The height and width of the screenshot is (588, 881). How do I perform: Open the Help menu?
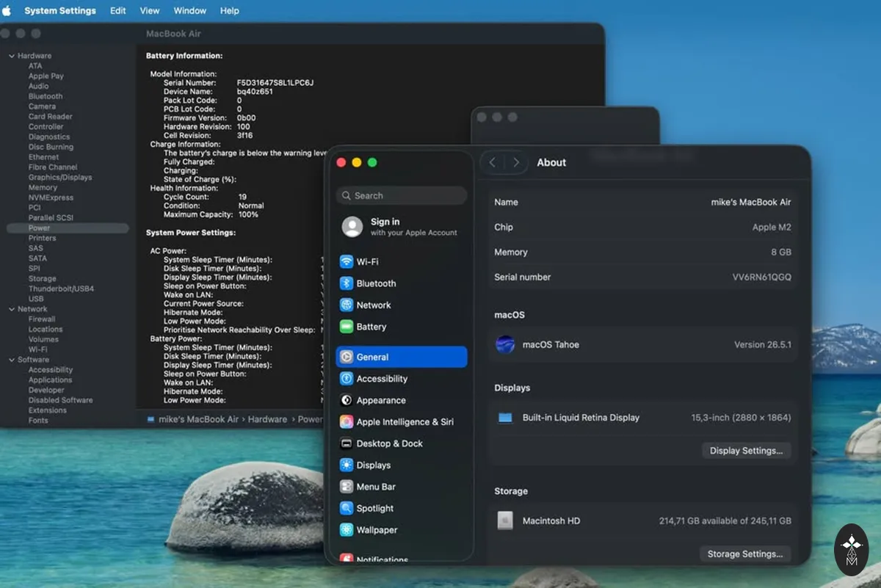click(x=230, y=10)
